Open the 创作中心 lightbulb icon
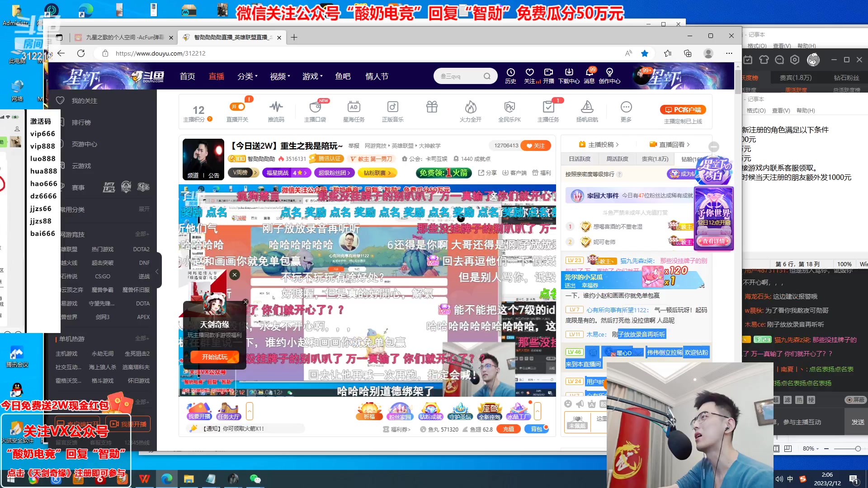868x488 pixels. click(x=609, y=76)
